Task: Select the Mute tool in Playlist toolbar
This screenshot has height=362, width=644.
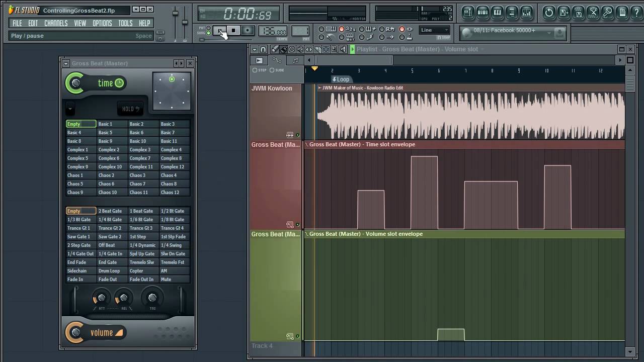Action: [300, 49]
